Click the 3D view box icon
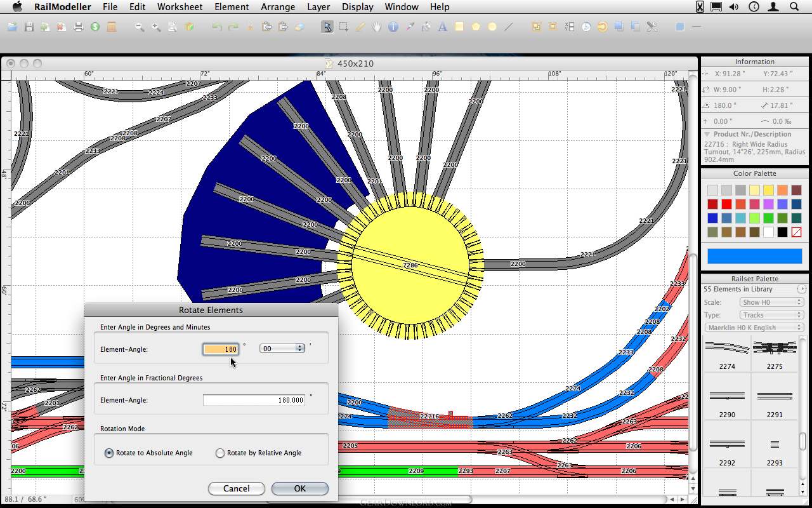812x508 pixels. point(189,27)
